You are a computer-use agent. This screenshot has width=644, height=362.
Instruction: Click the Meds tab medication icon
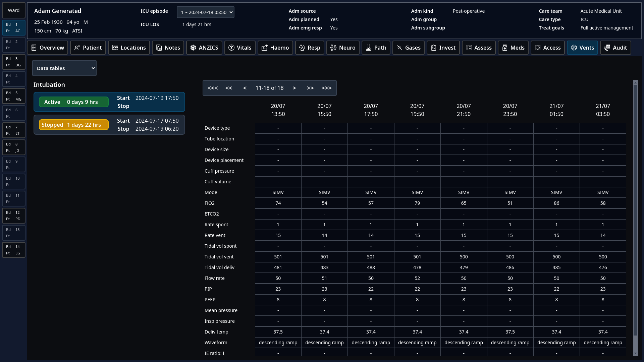(505, 48)
